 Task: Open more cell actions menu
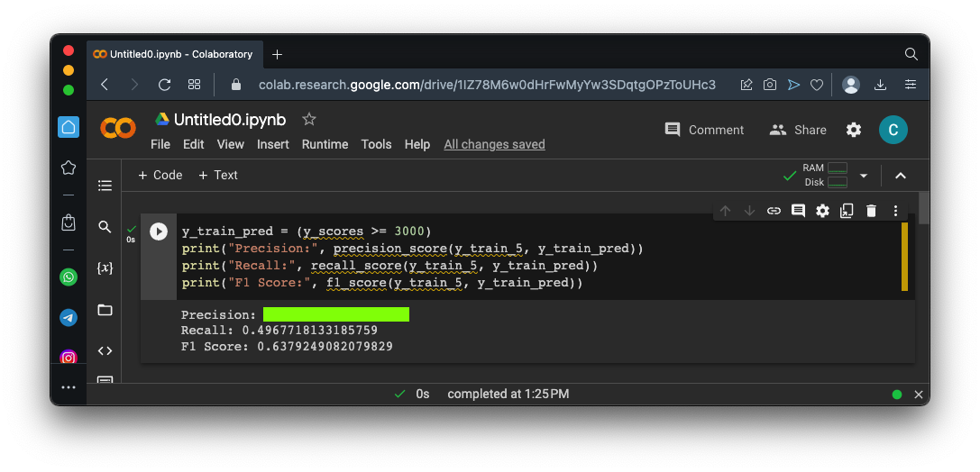(x=895, y=211)
